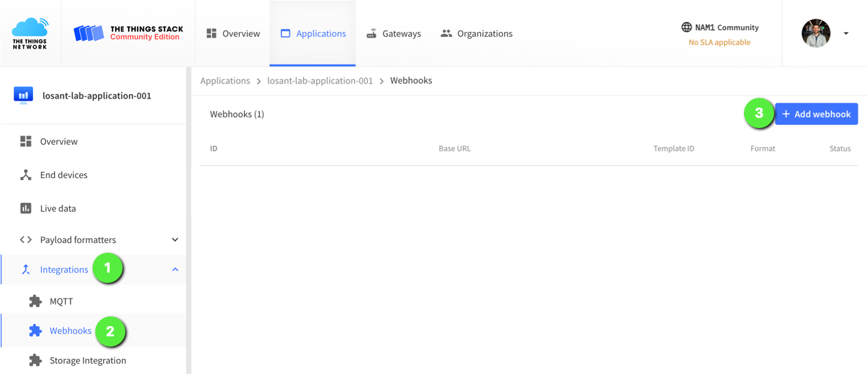This screenshot has height=374, width=868.
Task: Go to losant-lab-application-001 in breadcrumb
Action: (x=320, y=81)
